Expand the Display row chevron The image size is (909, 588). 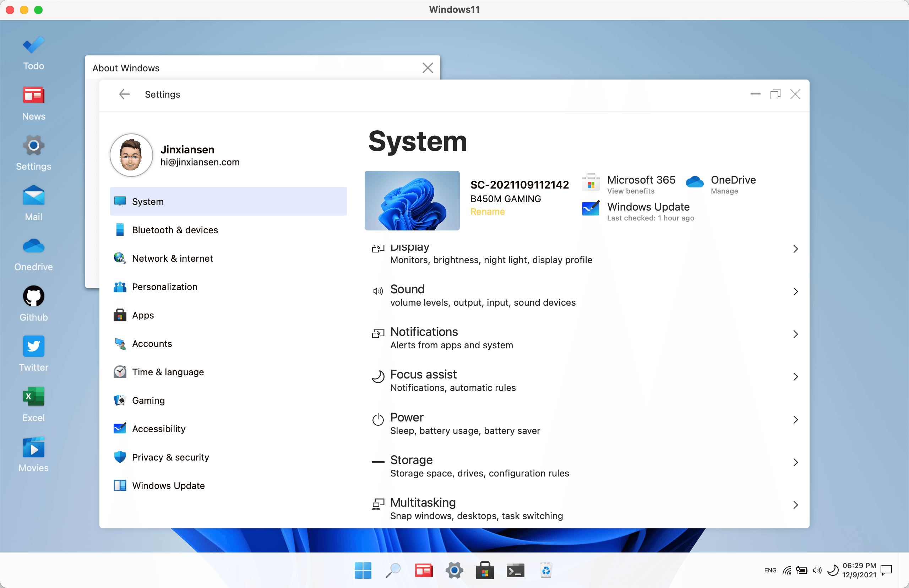796,249
